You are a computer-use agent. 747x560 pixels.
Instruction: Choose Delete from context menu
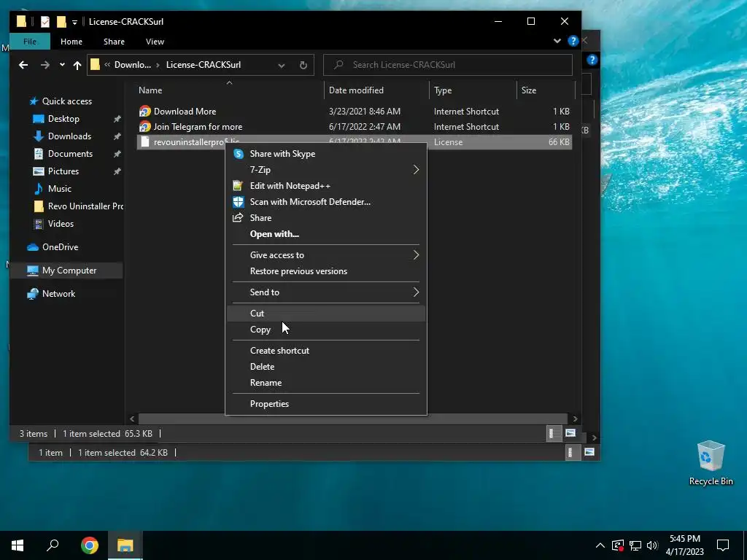click(x=326, y=367)
